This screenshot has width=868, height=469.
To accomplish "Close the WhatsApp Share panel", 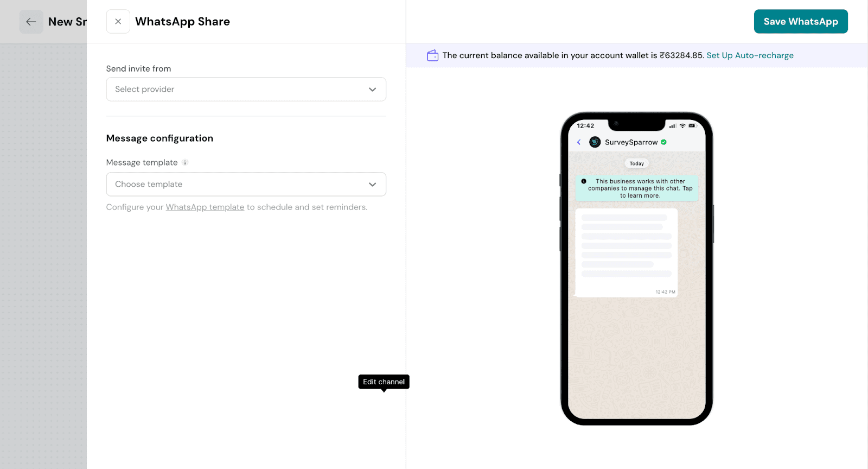I will (x=118, y=22).
